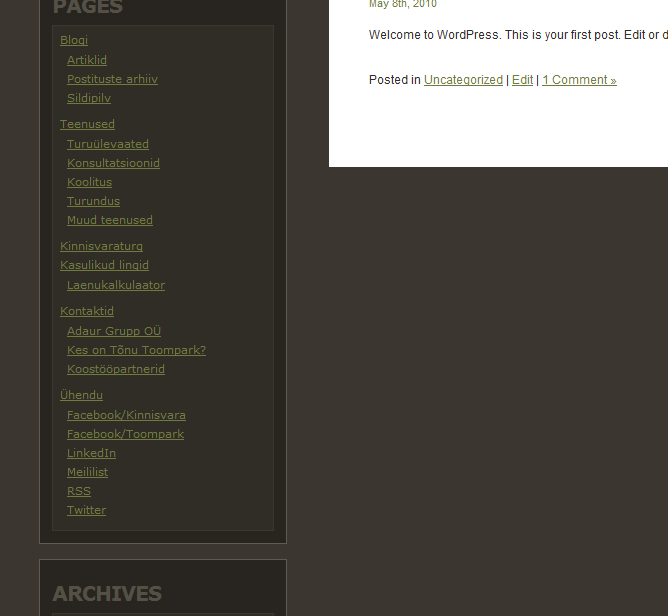Image resolution: width=668 pixels, height=616 pixels.
Task: Open the Meililist link
Action: click(87, 472)
